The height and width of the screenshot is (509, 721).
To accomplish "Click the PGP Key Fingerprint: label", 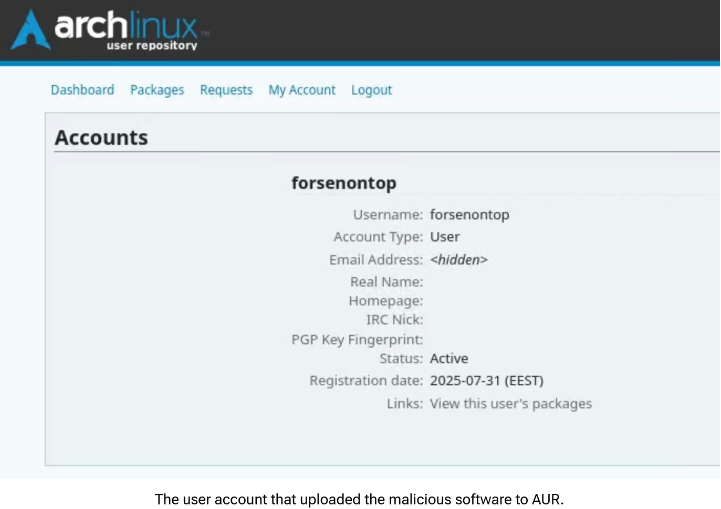I will (357, 340).
